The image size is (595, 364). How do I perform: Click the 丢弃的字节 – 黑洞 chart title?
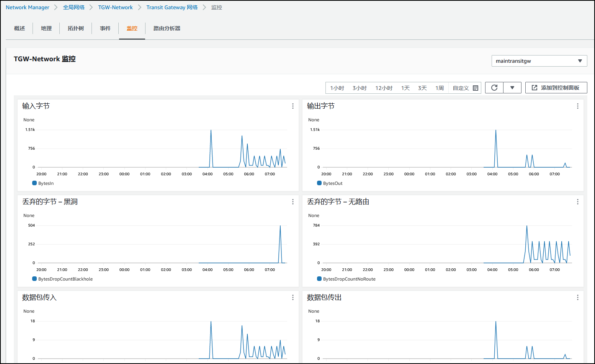[x=50, y=202]
